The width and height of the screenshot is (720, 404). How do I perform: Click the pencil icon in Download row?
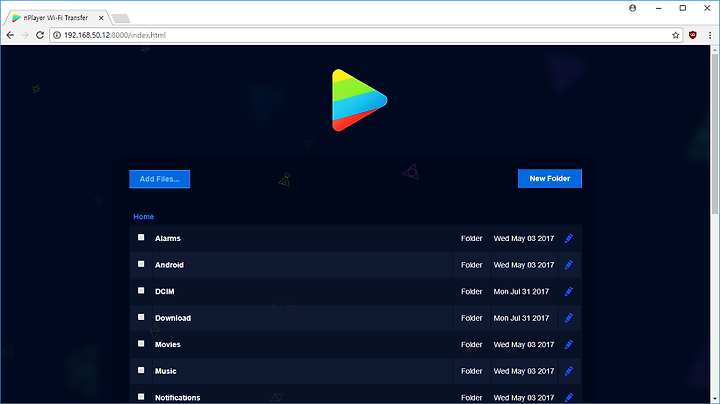pos(569,318)
